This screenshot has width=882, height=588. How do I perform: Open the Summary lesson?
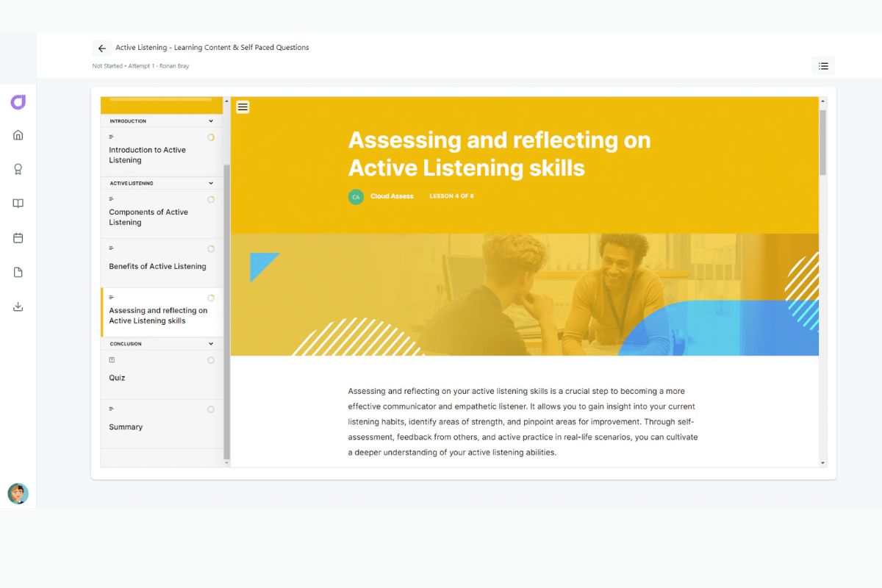(x=161, y=424)
